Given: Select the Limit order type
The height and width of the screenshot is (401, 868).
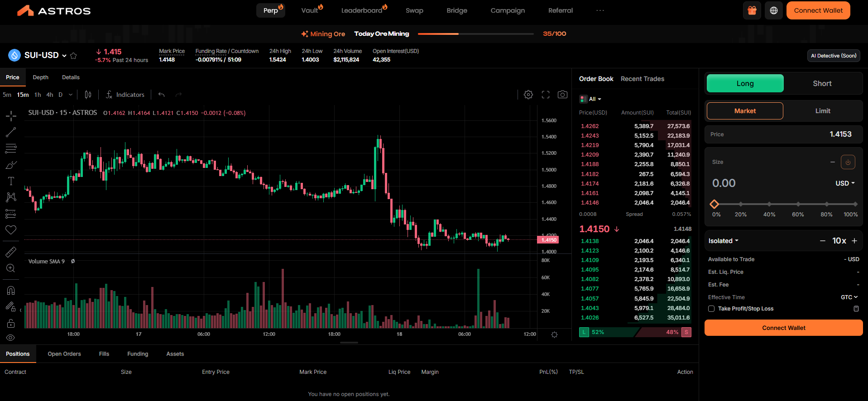Looking at the screenshot, I should coord(822,111).
